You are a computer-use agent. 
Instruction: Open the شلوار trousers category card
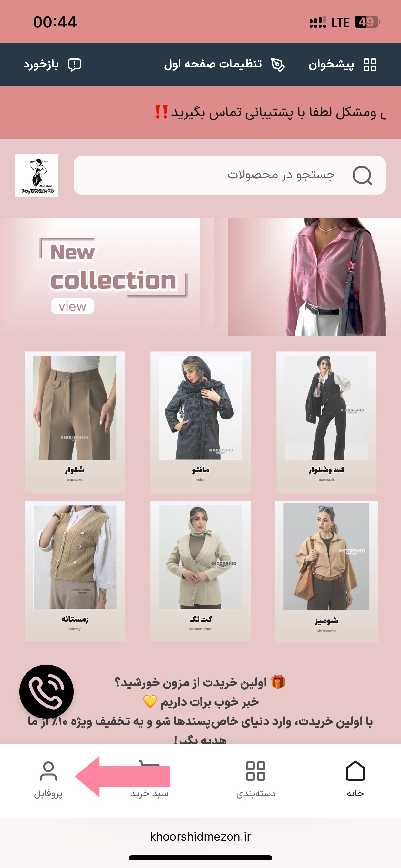tap(75, 422)
